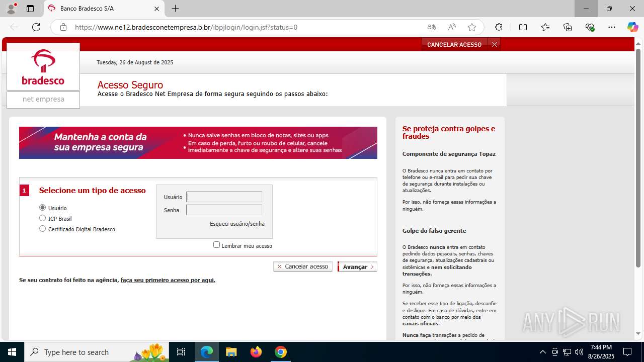Check Lembrar meu acesso
This screenshot has height=362, width=644.
pos(217,245)
